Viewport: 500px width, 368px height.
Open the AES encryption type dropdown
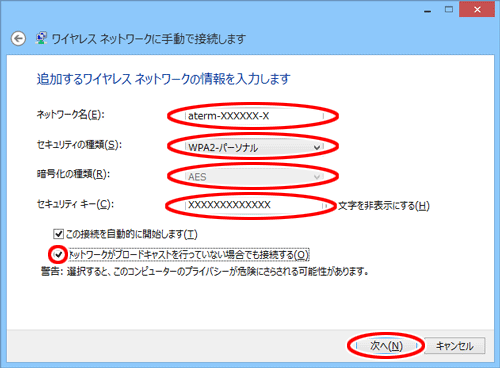[254, 177]
